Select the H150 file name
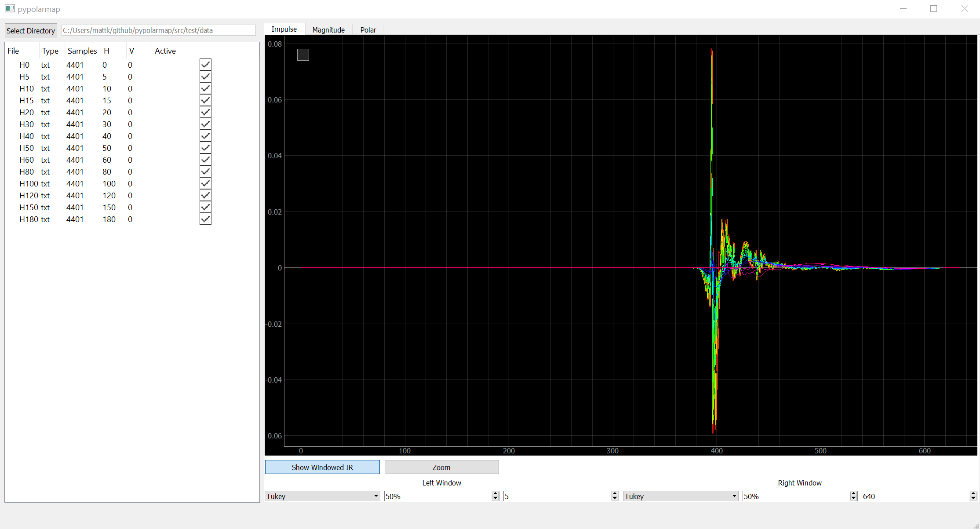Viewport: 980px width, 529px height. point(29,207)
